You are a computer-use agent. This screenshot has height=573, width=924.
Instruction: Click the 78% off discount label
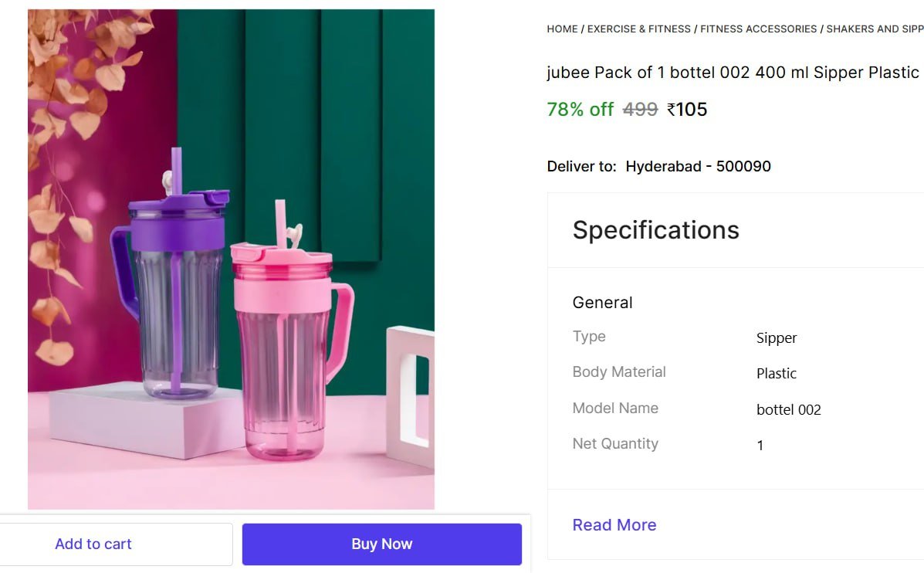pos(580,110)
